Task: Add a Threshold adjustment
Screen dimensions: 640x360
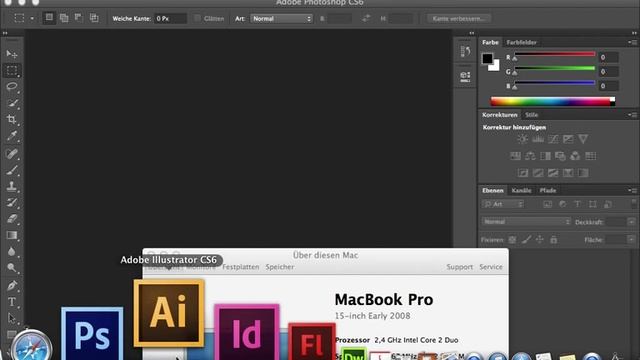Action: [x=553, y=173]
